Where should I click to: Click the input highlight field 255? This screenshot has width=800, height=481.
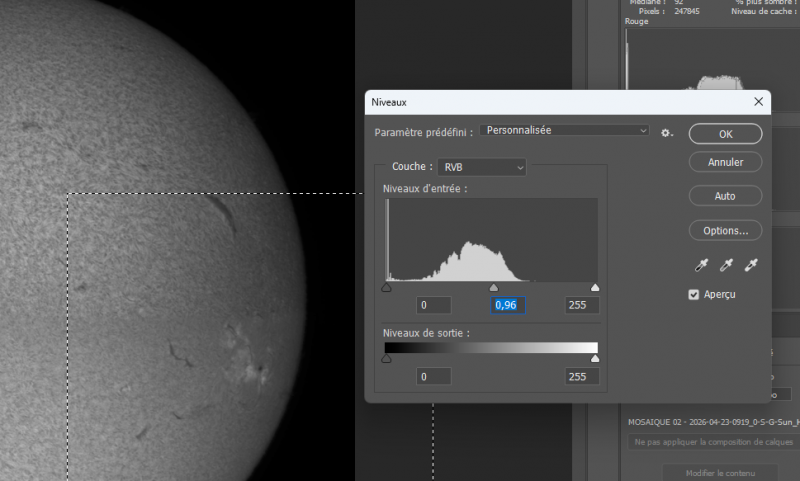[x=582, y=305]
